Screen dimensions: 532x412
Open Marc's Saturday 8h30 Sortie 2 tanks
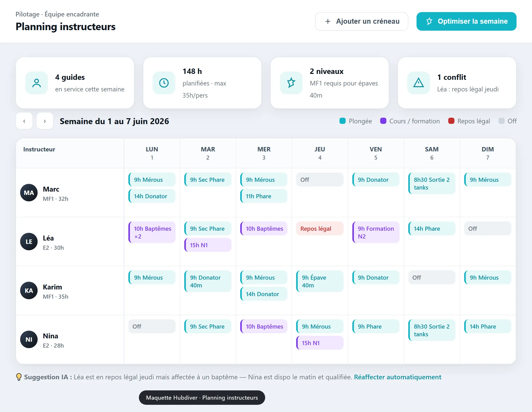coord(432,183)
